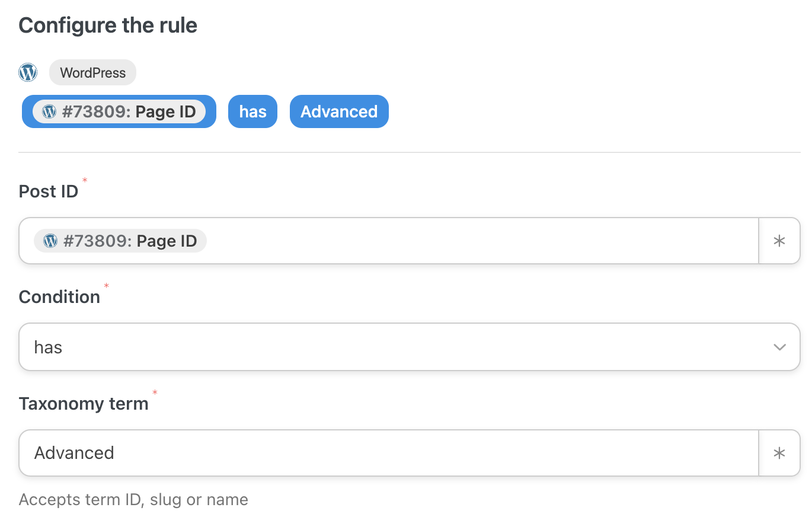Click the chevron arrow in the Condition dropdown
812x517 pixels.
click(x=779, y=347)
